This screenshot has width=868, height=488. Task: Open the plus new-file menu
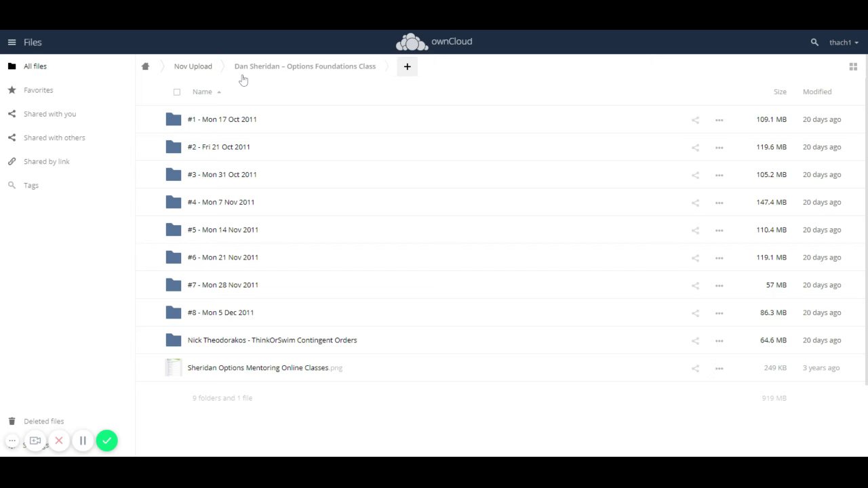pyautogui.click(x=407, y=66)
